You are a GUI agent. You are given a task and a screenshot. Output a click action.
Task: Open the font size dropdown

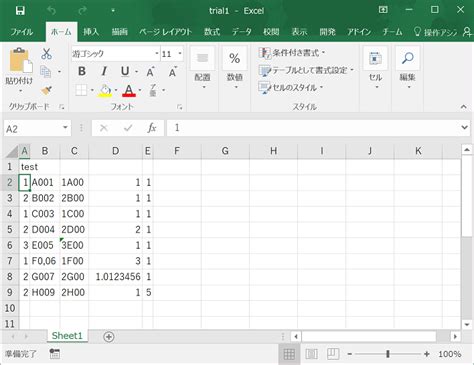(x=180, y=54)
